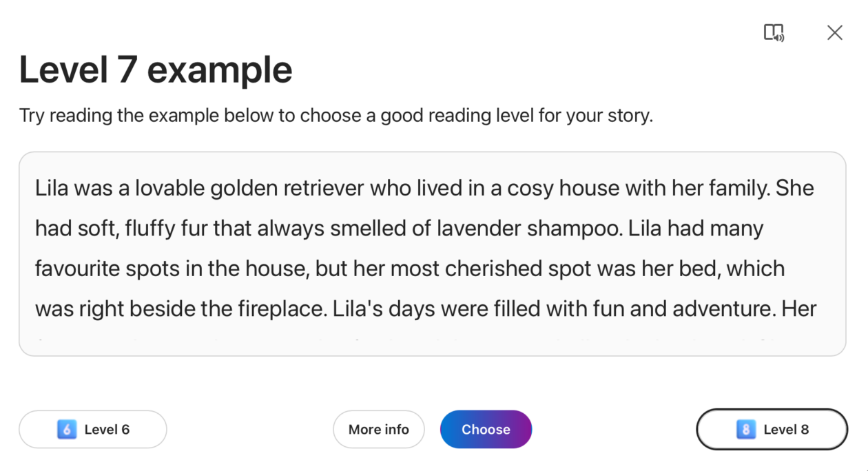This screenshot has width=868, height=471.
Task: Click the 'Try reading the example below' instruction text
Action: point(335,115)
